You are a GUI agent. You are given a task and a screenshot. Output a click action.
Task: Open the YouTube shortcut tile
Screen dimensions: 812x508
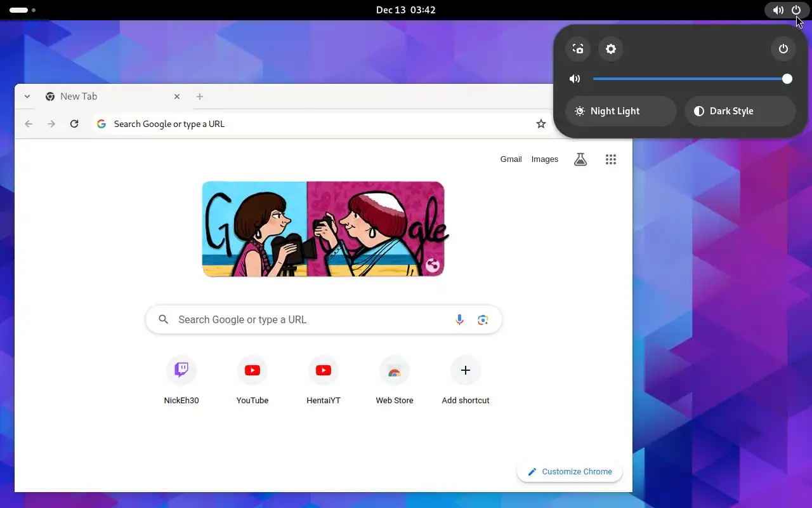click(252, 380)
